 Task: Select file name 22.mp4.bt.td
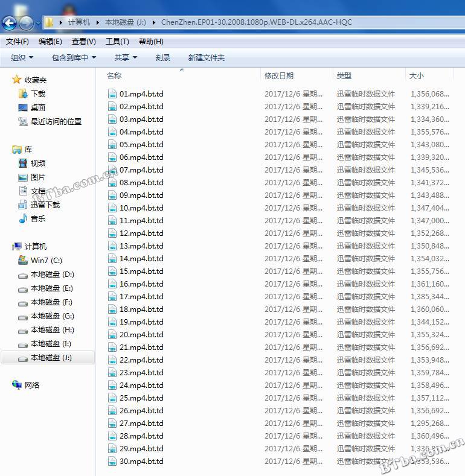click(141, 360)
